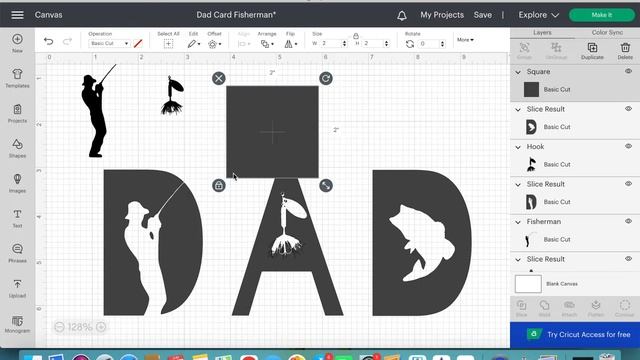Open Projects in the left sidebar
This screenshot has height=360, width=640.
pos(17,113)
